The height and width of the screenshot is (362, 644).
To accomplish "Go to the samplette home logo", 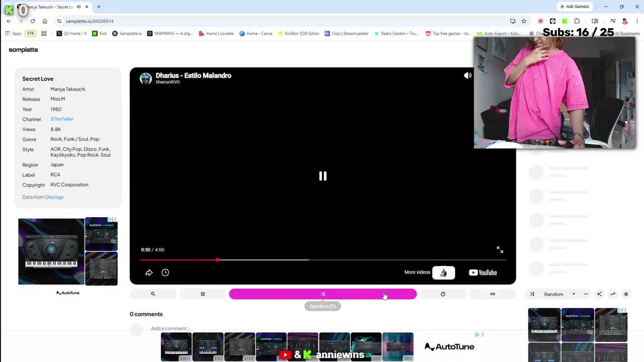I will click(x=23, y=50).
